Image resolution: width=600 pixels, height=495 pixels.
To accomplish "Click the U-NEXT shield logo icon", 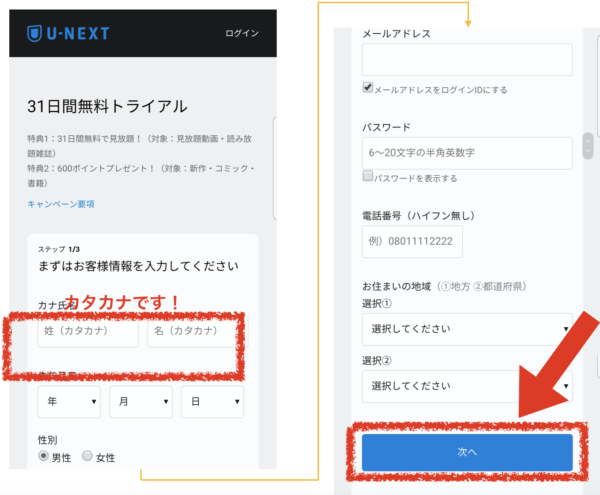I will [34, 33].
